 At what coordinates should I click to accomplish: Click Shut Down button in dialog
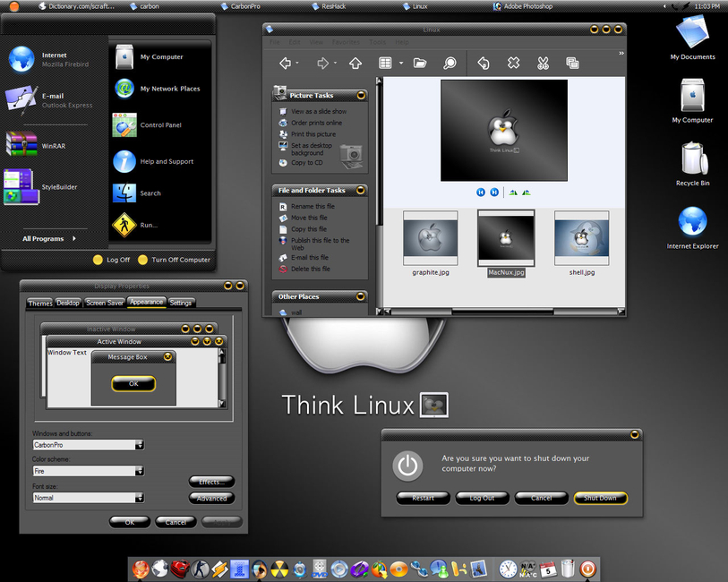[600, 498]
